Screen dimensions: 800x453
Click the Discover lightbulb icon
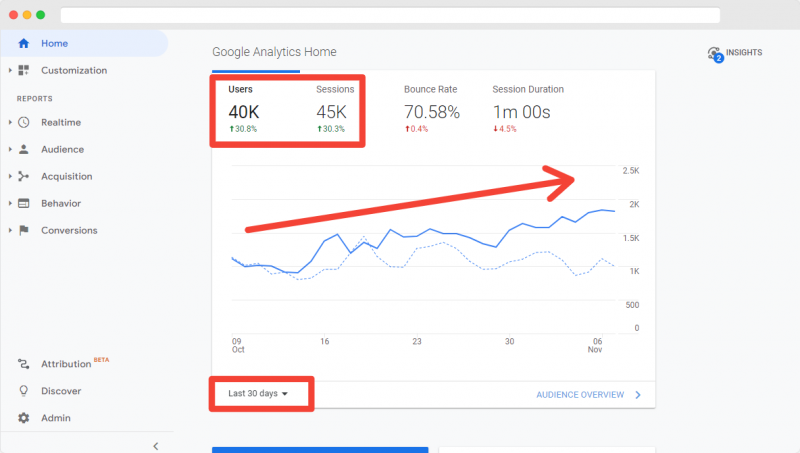(23, 391)
